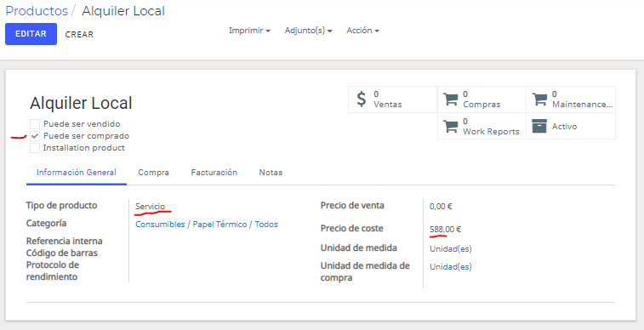Image resolution: width=644 pixels, height=330 pixels.
Task: Open the Unidad de medida Unidad(es) link
Action: [451, 248]
